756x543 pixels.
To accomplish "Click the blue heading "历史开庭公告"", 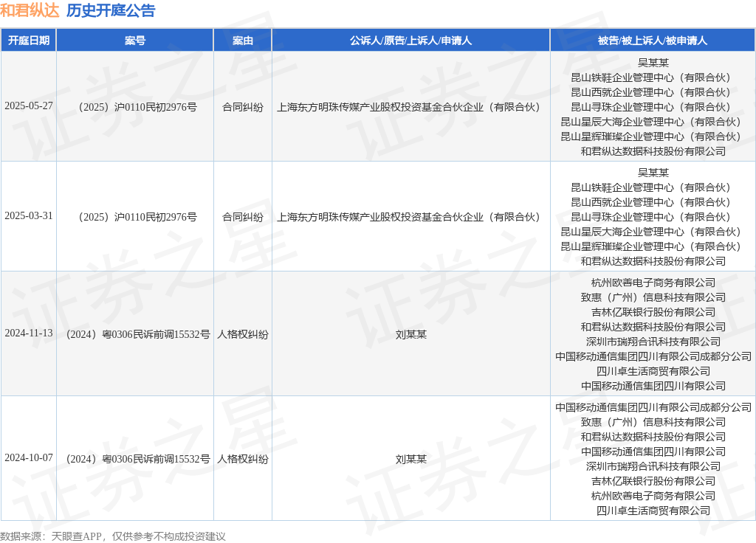I will click(111, 10).
